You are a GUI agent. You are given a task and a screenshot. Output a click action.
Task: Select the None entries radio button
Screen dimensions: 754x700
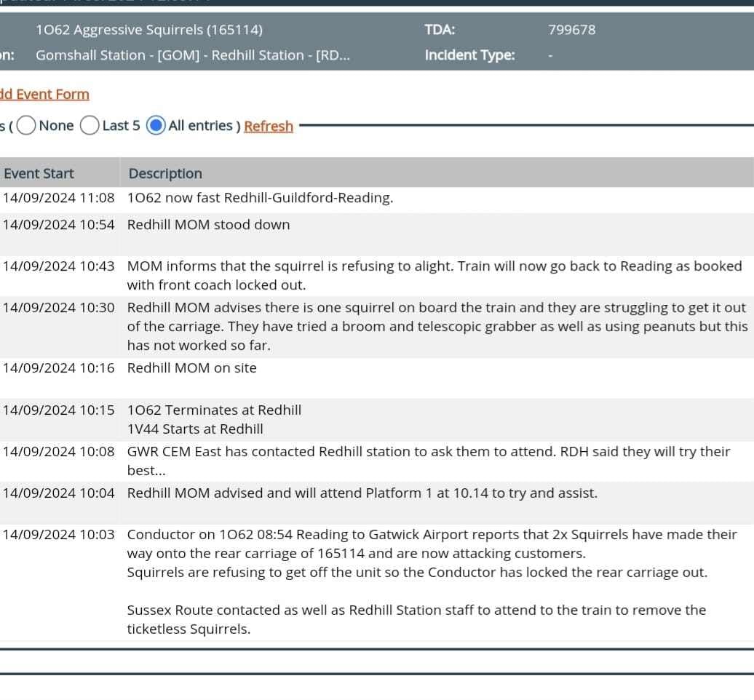[26, 126]
